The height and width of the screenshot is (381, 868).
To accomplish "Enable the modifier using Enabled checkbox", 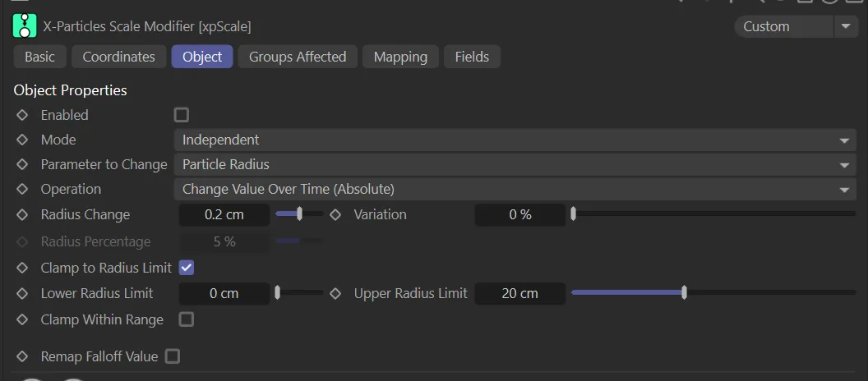I will (182, 115).
